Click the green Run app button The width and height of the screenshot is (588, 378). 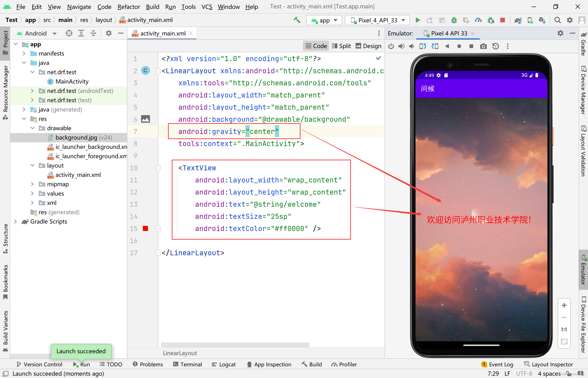pos(417,20)
